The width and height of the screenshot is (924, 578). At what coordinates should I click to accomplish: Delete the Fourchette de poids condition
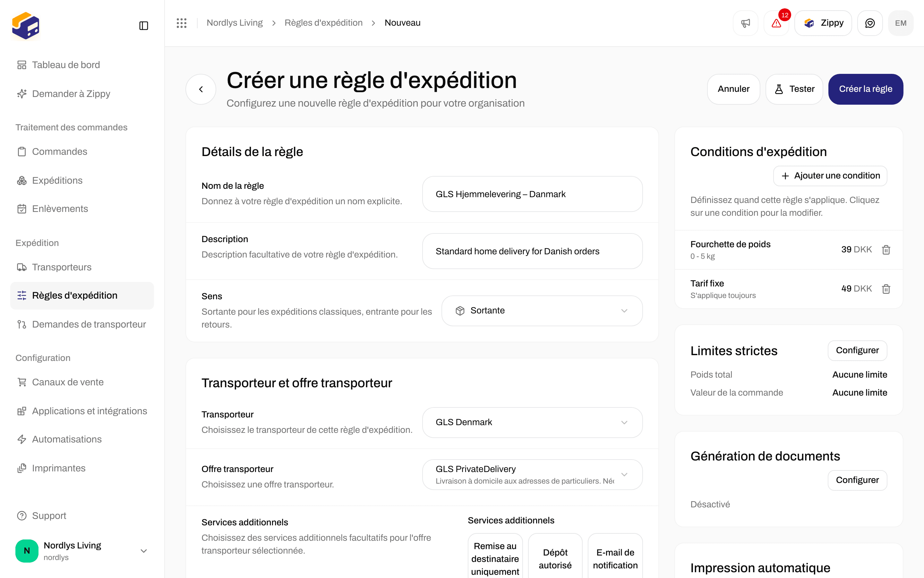[x=886, y=250]
